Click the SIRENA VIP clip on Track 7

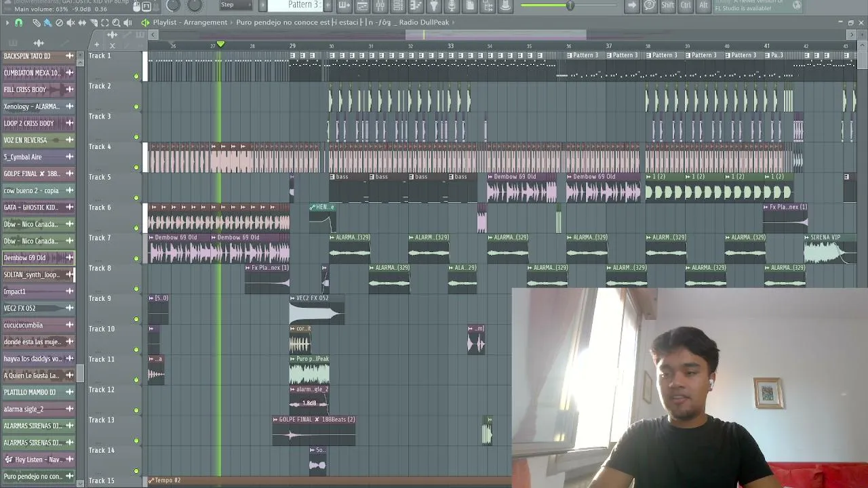pyautogui.click(x=830, y=249)
